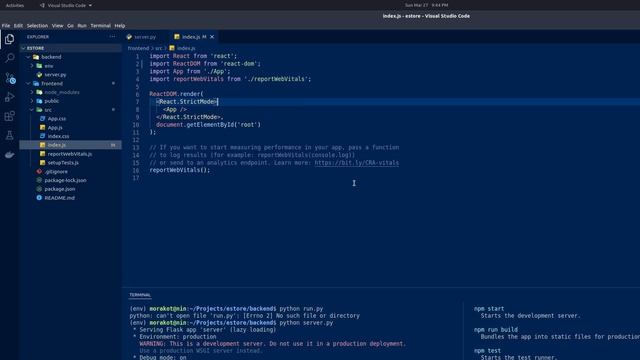Image resolution: width=640 pixels, height=360 pixels.
Task: Place cursor on line 16 reportWebVitals()
Action: coord(180,170)
